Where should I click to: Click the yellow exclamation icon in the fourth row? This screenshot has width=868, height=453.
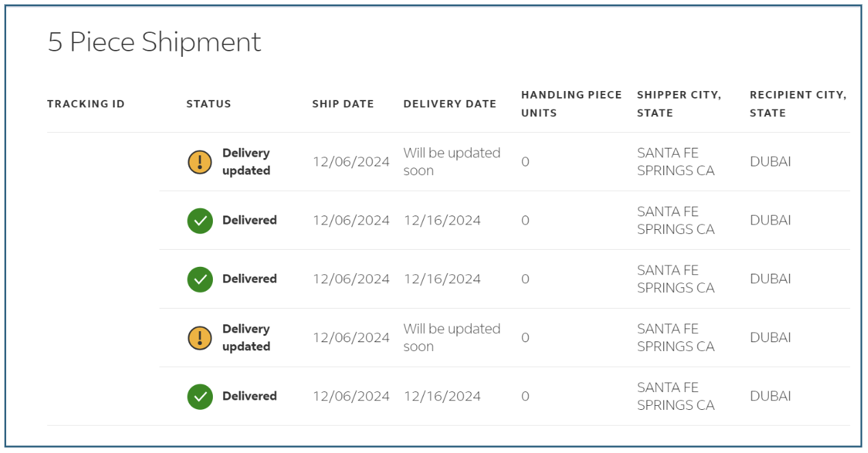[200, 338]
